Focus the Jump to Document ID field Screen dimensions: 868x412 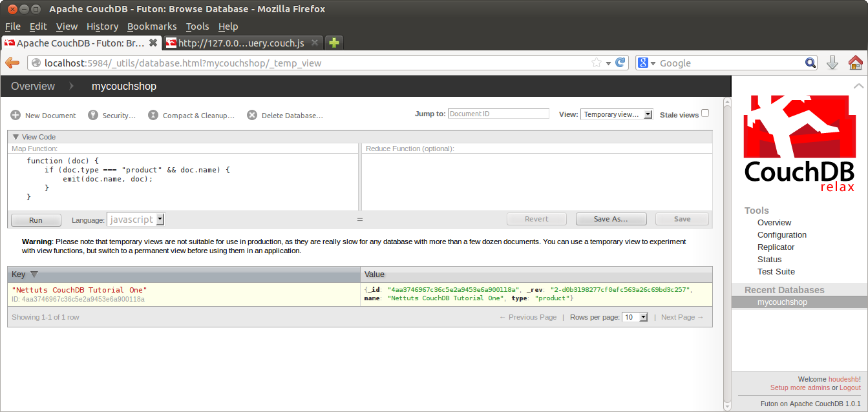[498, 114]
